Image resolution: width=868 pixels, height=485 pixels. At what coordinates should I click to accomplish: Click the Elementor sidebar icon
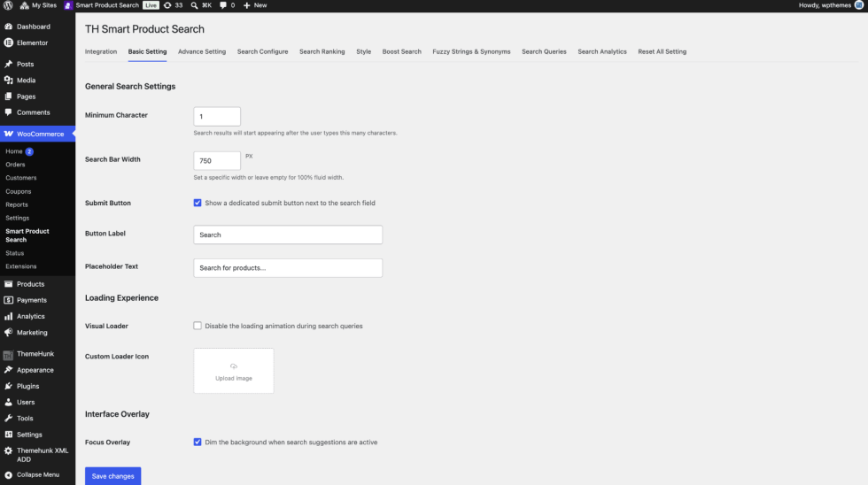point(8,42)
